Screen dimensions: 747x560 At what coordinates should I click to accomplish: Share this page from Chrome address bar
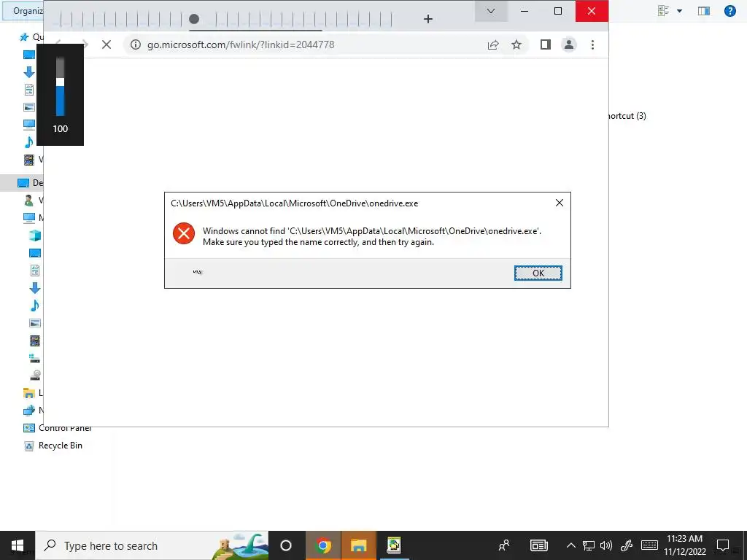tap(493, 44)
